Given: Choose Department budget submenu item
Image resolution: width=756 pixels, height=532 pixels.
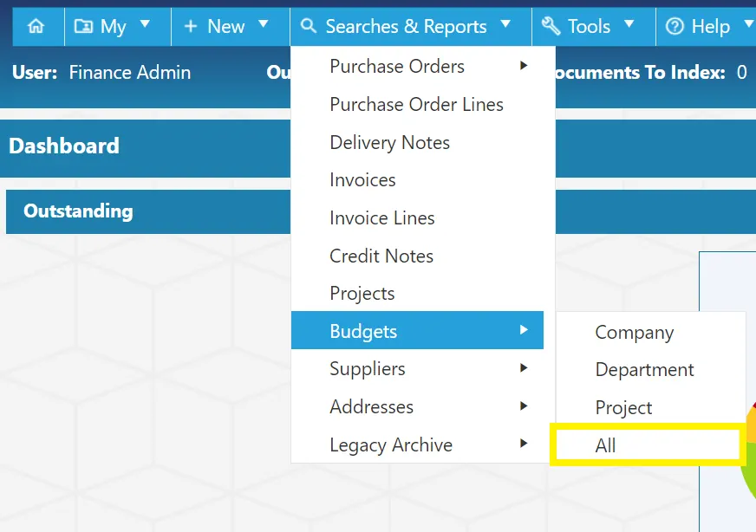Looking at the screenshot, I should coord(650,370).
